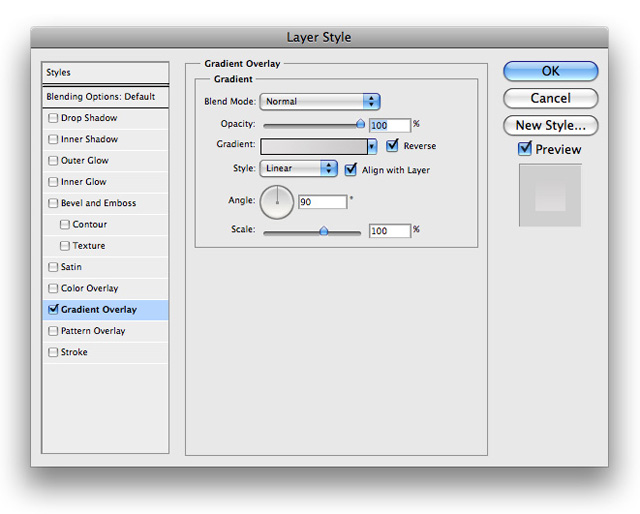Image resolution: width=640 pixels, height=514 pixels.
Task: Select the Contour sub-item label
Action: [x=89, y=225]
